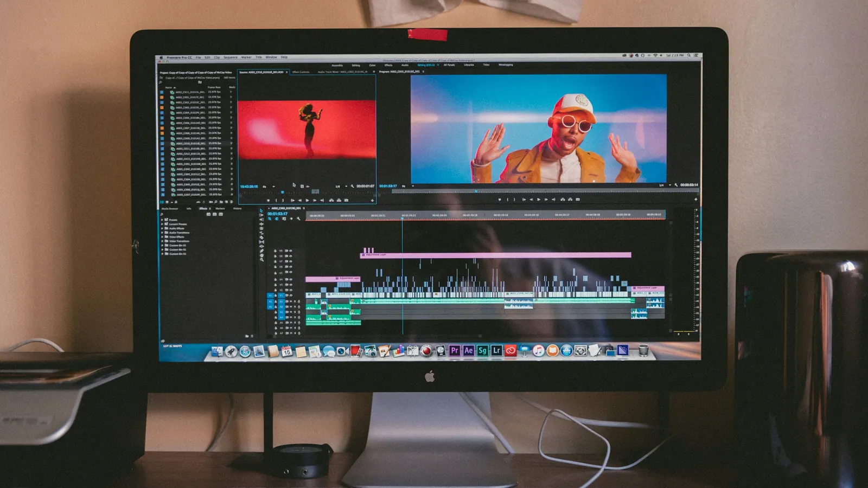Open the Sequence menu

pyautogui.click(x=231, y=57)
